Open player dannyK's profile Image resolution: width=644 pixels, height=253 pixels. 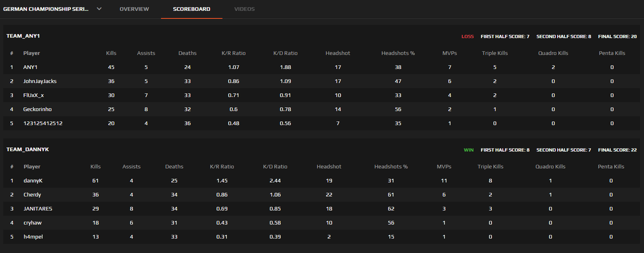[x=32, y=181]
